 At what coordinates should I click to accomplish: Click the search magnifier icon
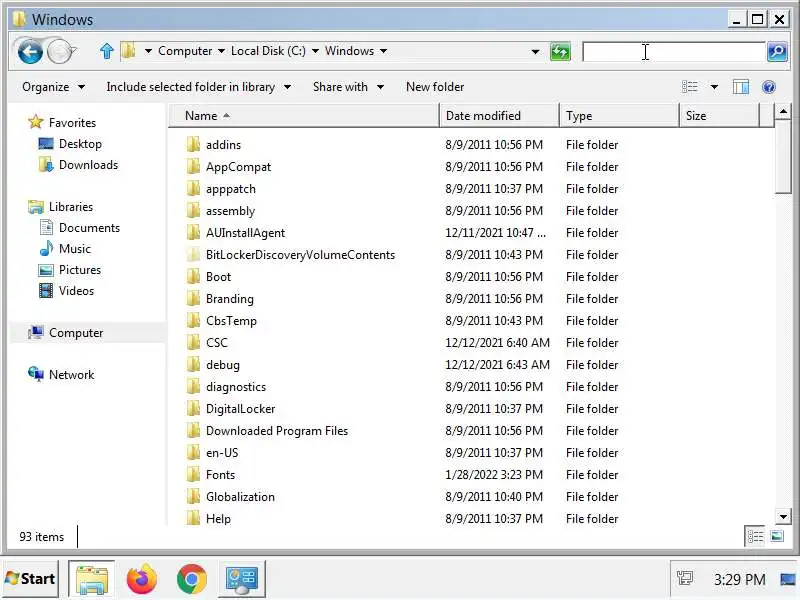pos(777,52)
